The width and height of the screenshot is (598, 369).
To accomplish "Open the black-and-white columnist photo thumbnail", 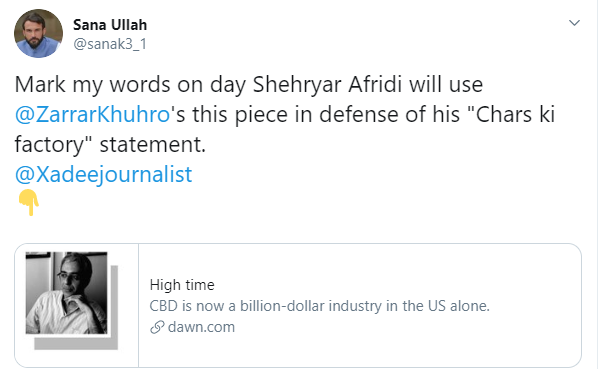I will click(x=66, y=293).
